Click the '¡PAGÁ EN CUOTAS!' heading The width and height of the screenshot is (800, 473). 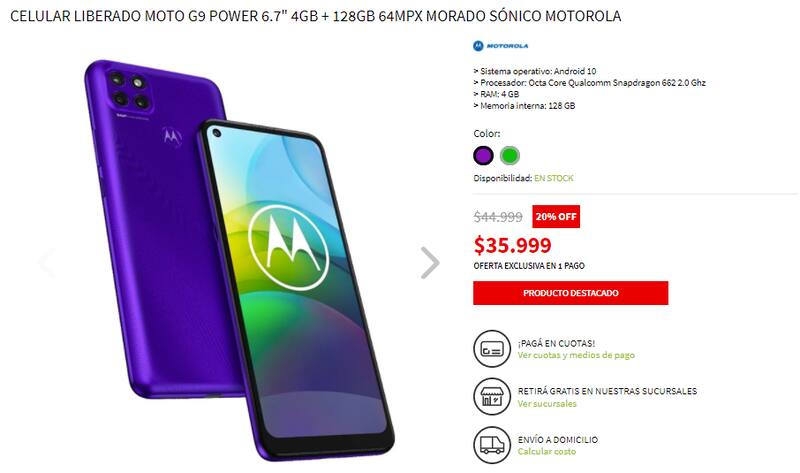(556, 343)
